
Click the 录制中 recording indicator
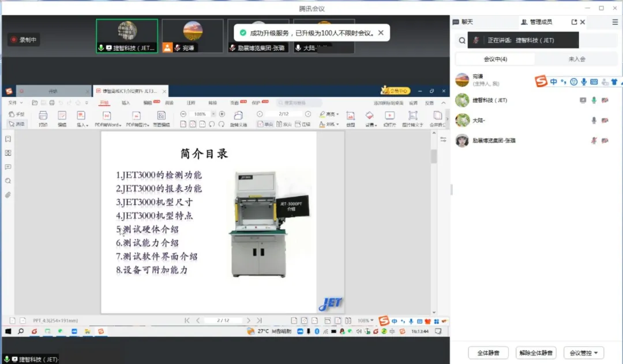pyautogui.click(x=24, y=39)
